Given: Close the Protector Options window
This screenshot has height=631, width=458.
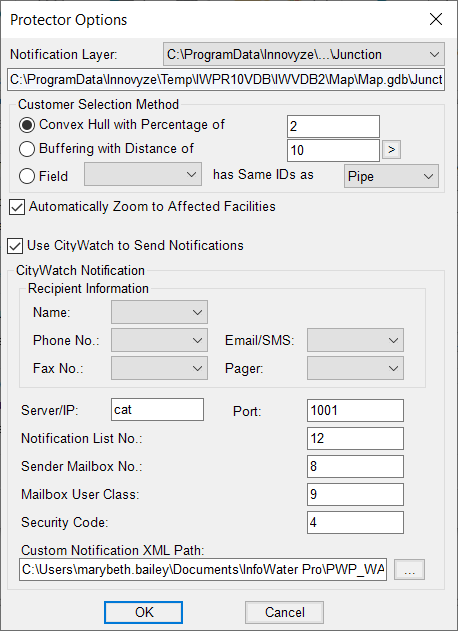Looking at the screenshot, I should coord(436,19).
